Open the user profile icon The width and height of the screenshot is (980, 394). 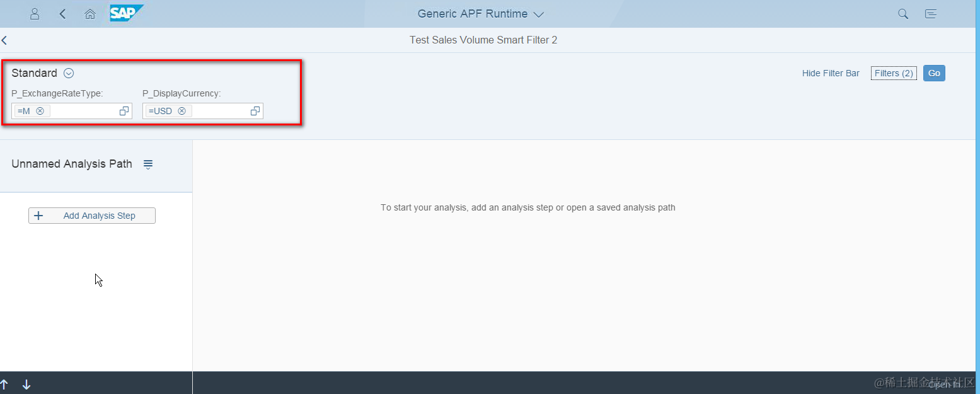[x=35, y=14]
